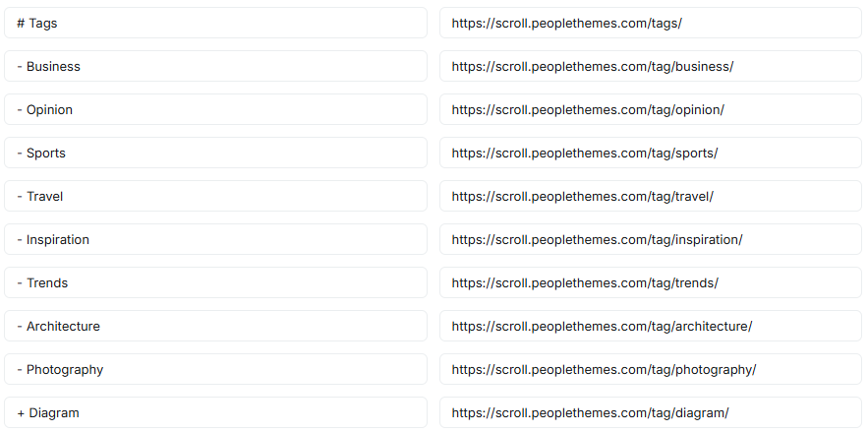Screen dimensions: 868x433
Task: Focus the /tag/architecture/ URL field
Action: pyautogui.click(x=651, y=326)
